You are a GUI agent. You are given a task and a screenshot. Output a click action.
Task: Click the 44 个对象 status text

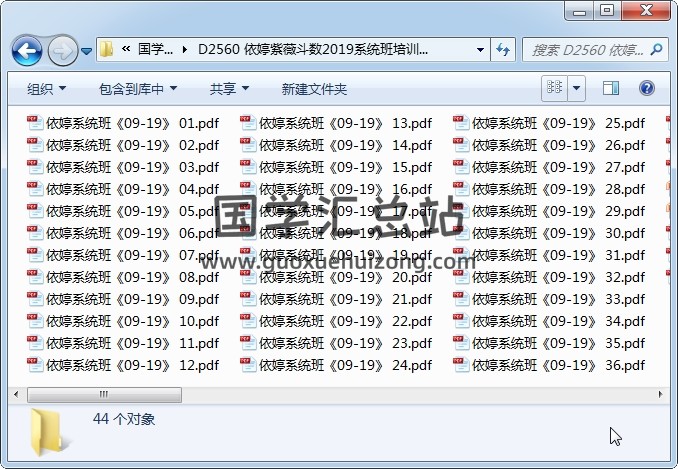tap(124, 419)
